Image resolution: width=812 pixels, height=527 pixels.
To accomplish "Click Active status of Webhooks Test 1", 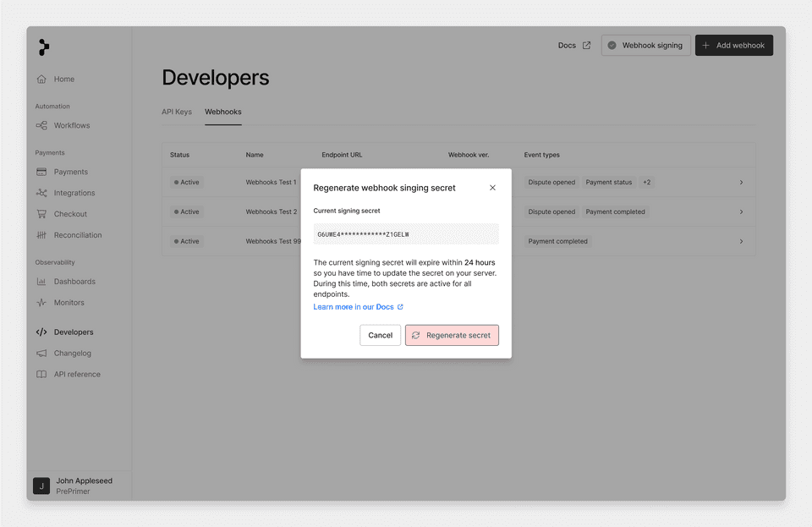I will pos(186,182).
